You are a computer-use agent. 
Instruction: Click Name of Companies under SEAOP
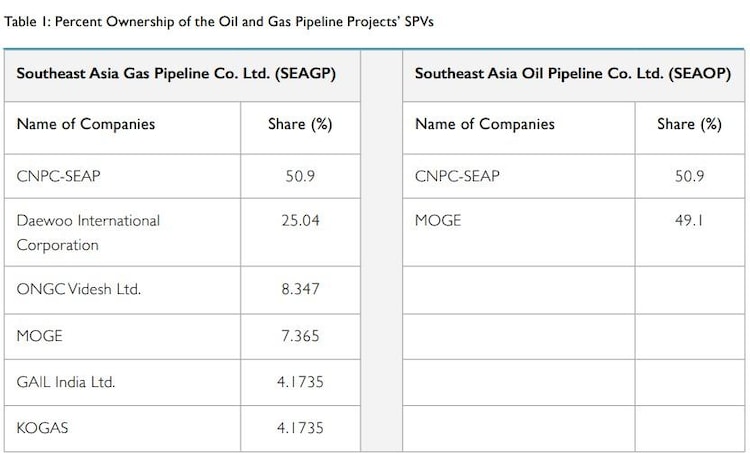484,124
